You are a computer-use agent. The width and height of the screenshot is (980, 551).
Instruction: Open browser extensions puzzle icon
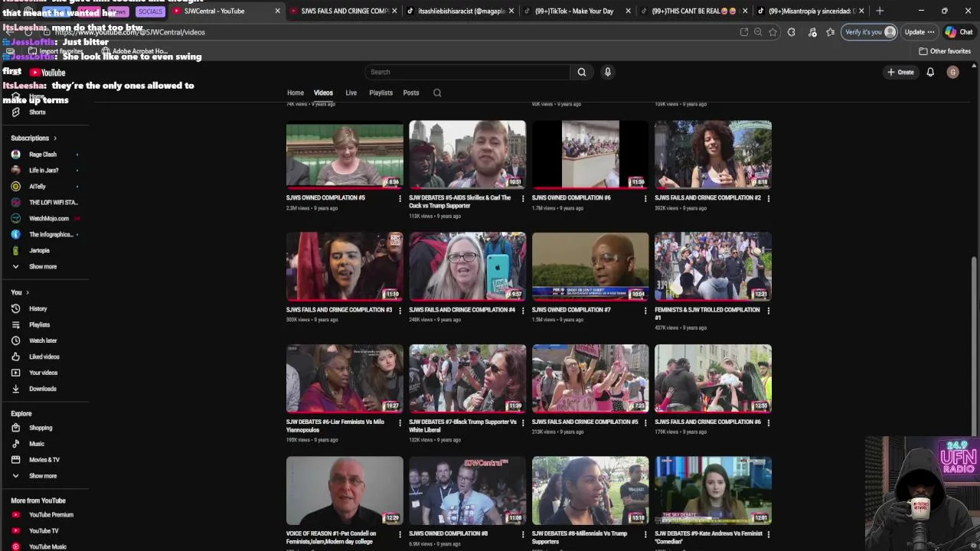(x=792, y=32)
